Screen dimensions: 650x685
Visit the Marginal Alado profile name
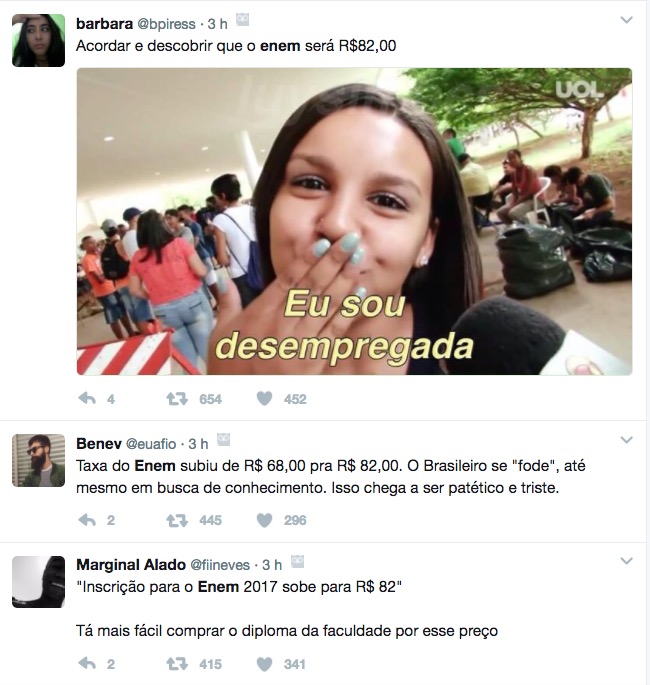click(x=131, y=564)
